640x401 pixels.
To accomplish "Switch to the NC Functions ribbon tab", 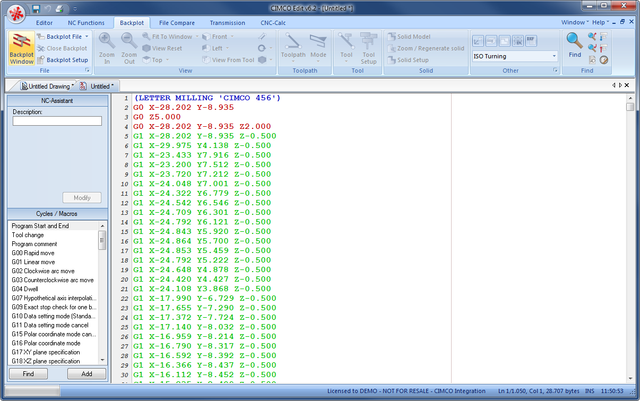I will (86, 23).
